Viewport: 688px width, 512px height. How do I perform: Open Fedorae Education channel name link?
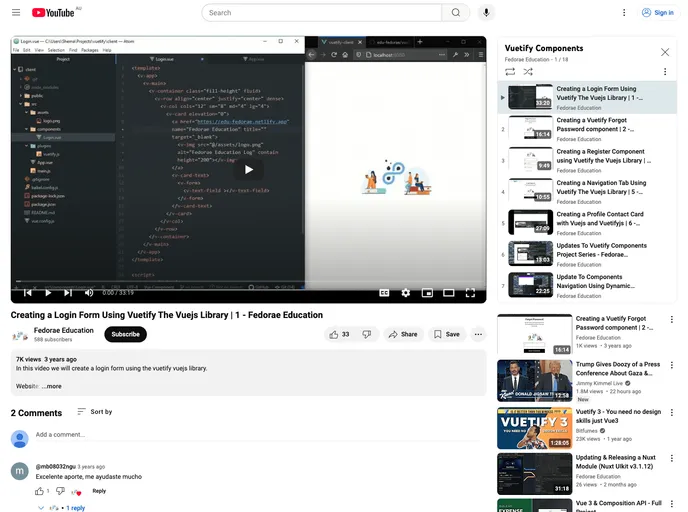(x=64, y=330)
